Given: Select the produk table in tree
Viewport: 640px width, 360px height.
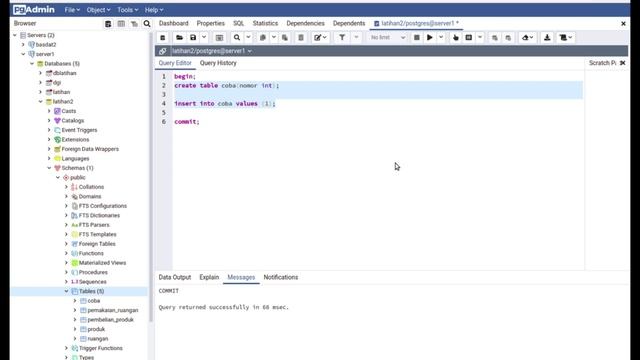Looking at the screenshot, I should [96, 329].
